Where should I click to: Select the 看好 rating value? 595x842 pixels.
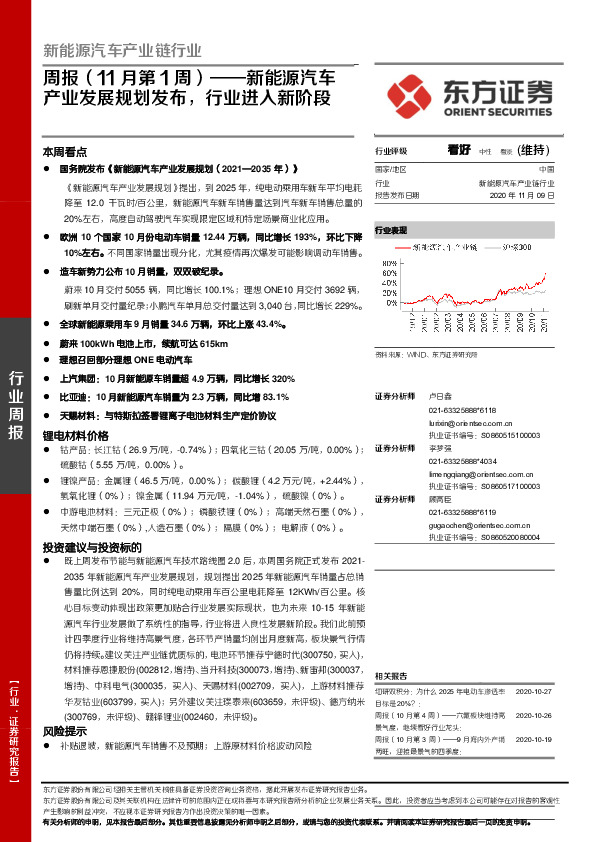[x=459, y=150]
